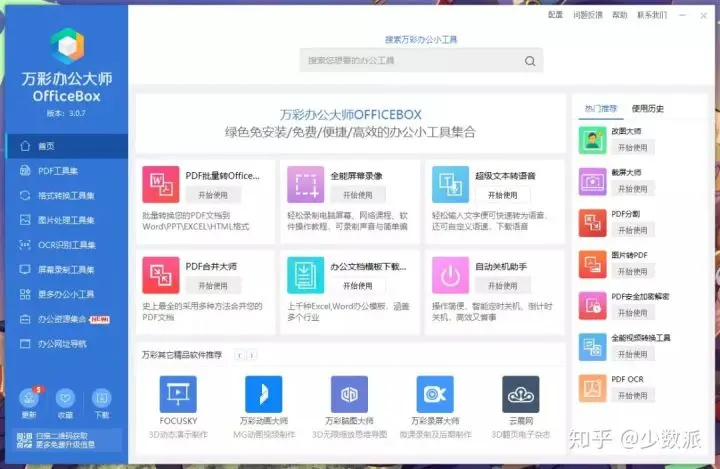Click the 超级文本转语音 tool icon
720x469 pixels.
pos(450,184)
